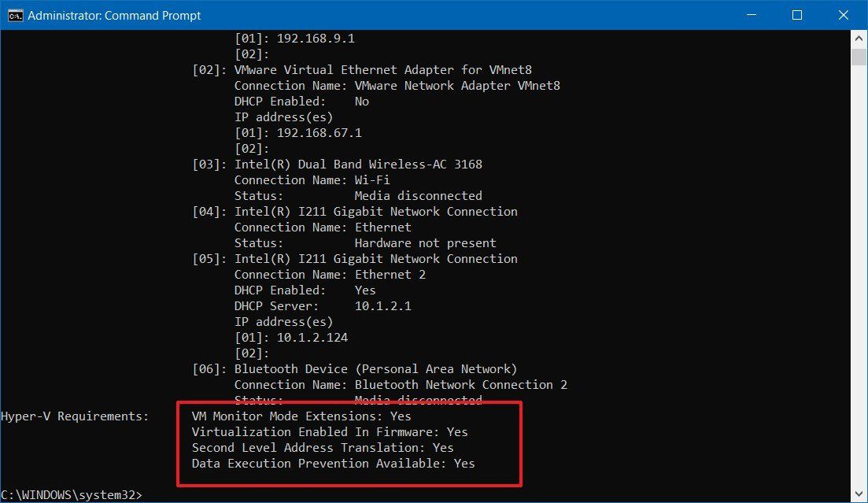Click 'Virtualization Enabled In Firmware: Yes' line
The height and width of the screenshot is (503, 868).
pyautogui.click(x=330, y=431)
